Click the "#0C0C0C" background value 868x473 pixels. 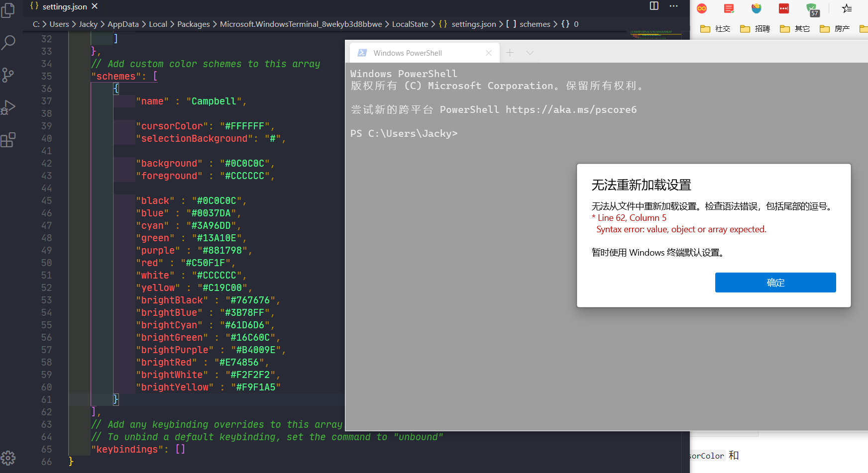point(244,163)
